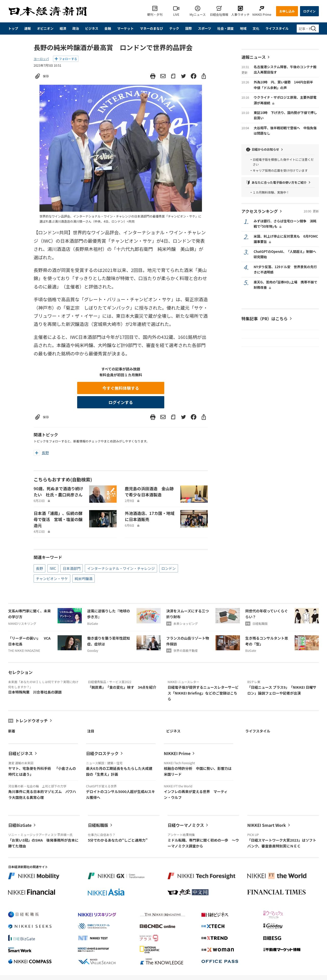Open the 日経会社情報 chart icon

coord(219,8)
